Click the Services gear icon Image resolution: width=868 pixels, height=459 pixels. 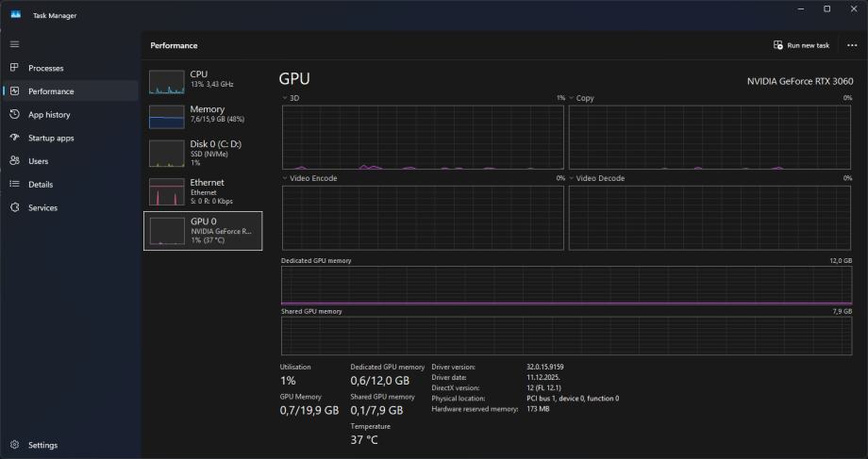[x=14, y=207]
